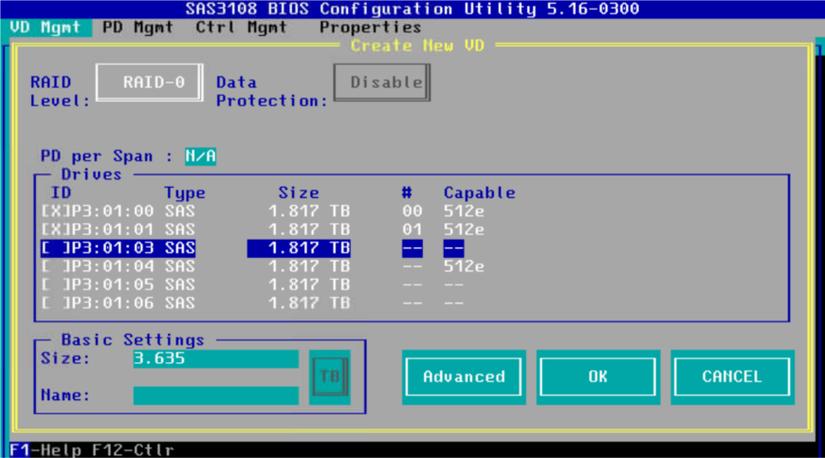Click the 512e capability of drive P3:01:00
This screenshot has width=825, height=458.
(464, 211)
